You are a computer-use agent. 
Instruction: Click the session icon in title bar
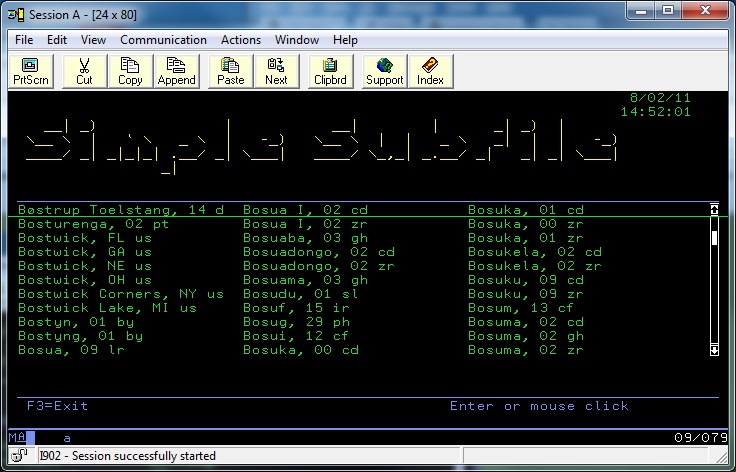(16, 15)
